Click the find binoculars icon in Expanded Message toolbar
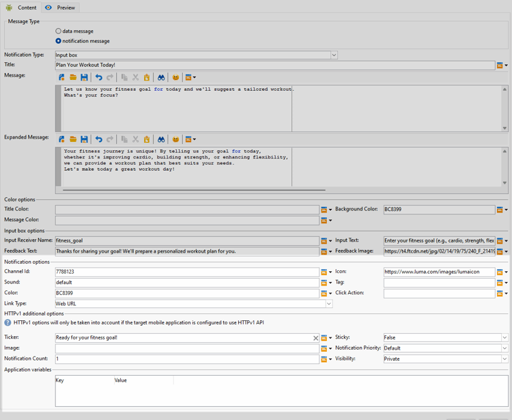Viewport: 512px width, 420px height. pyautogui.click(x=161, y=139)
